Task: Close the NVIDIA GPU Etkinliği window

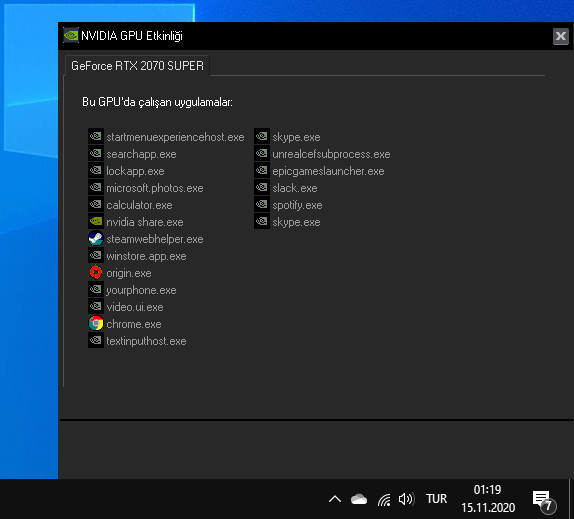Action: (560, 36)
